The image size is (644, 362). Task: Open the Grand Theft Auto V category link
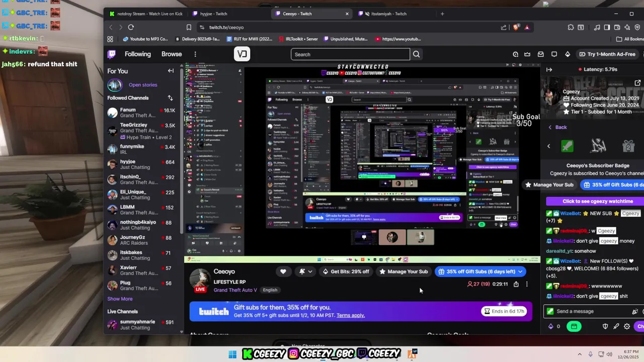[x=236, y=290]
